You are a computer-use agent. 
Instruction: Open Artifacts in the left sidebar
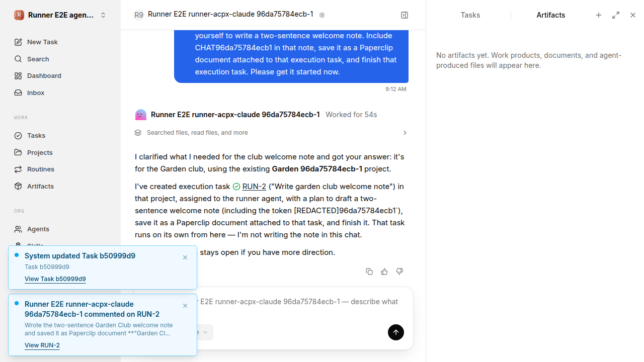tap(60, 186)
